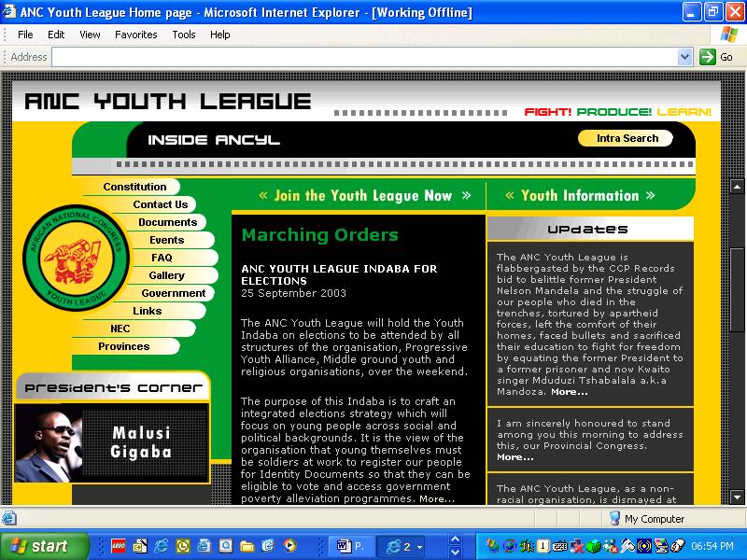
Task: Open the NEC navigation link
Action: [x=120, y=329]
